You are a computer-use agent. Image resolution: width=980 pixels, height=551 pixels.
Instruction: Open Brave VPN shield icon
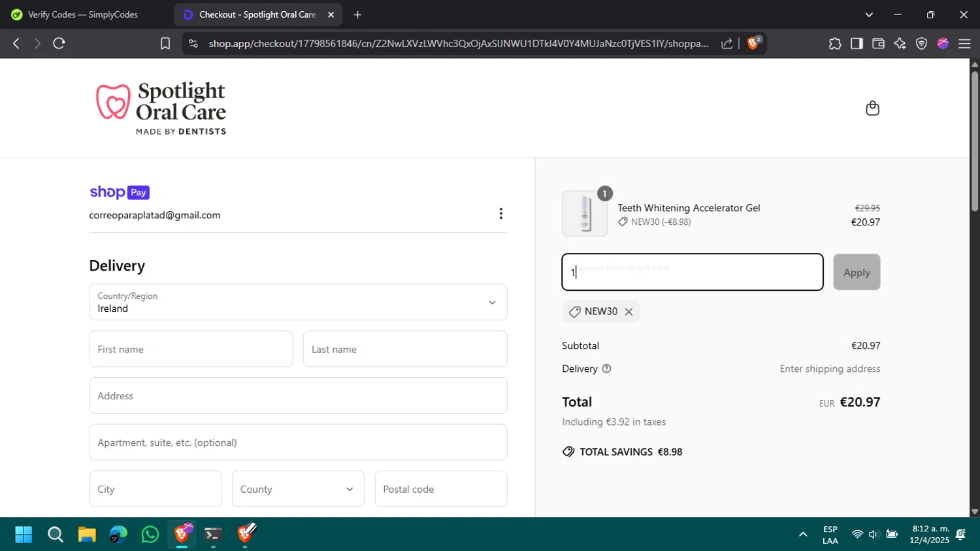click(921, 43)
